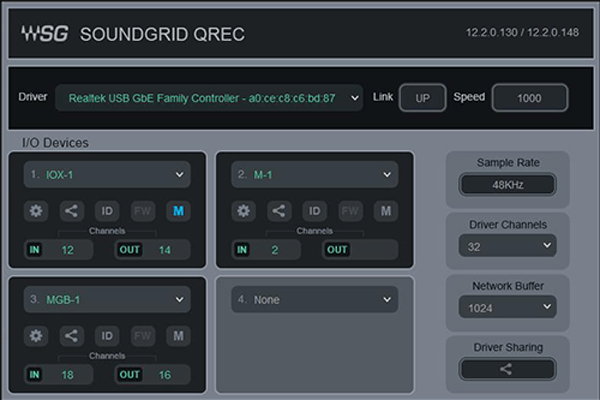
Task: Open device slot 4 None dropdown
Action: (x=314, y=300)
